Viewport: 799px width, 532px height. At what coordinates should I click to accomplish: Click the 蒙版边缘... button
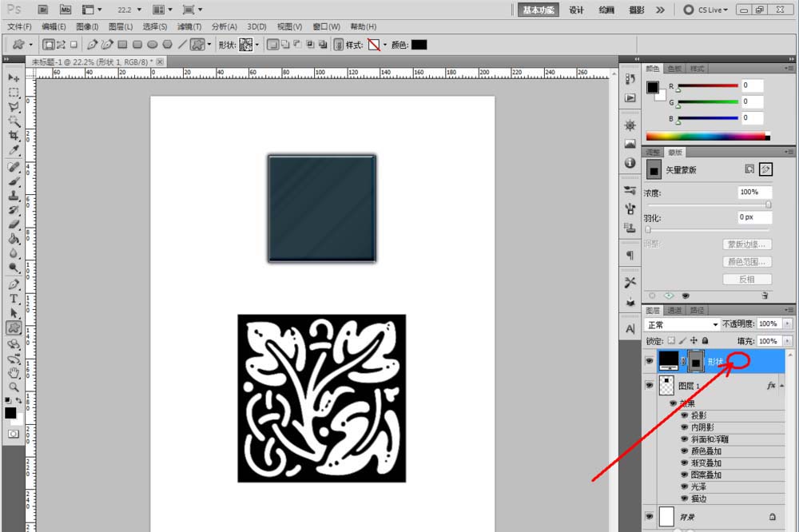point(747,244)
